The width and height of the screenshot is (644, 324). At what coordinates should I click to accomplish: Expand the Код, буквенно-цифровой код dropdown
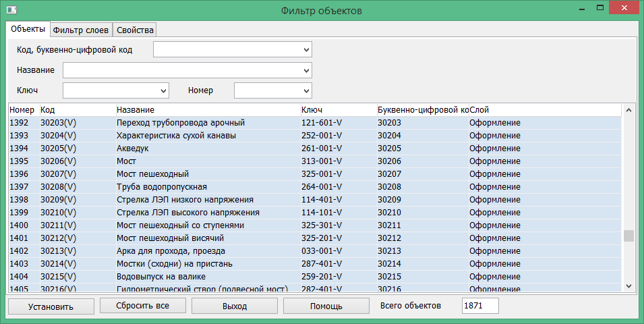pos(306,50)
